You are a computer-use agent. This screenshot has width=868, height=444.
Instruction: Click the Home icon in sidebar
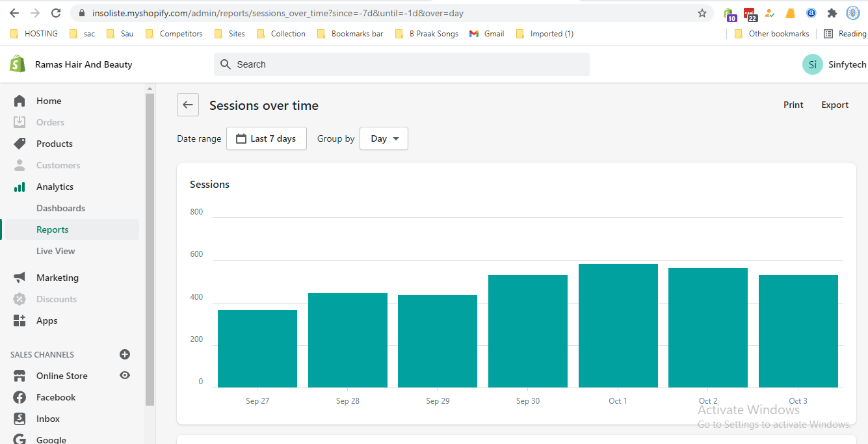click(x=20, y=101)
